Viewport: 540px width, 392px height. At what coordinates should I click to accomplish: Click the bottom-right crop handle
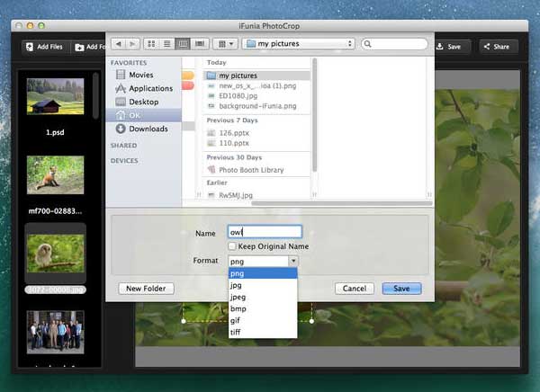311,321
